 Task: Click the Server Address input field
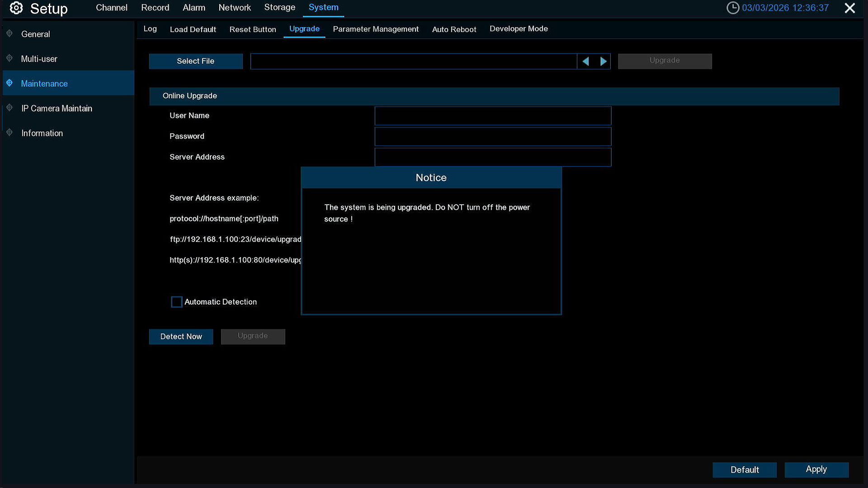point(493,157)
